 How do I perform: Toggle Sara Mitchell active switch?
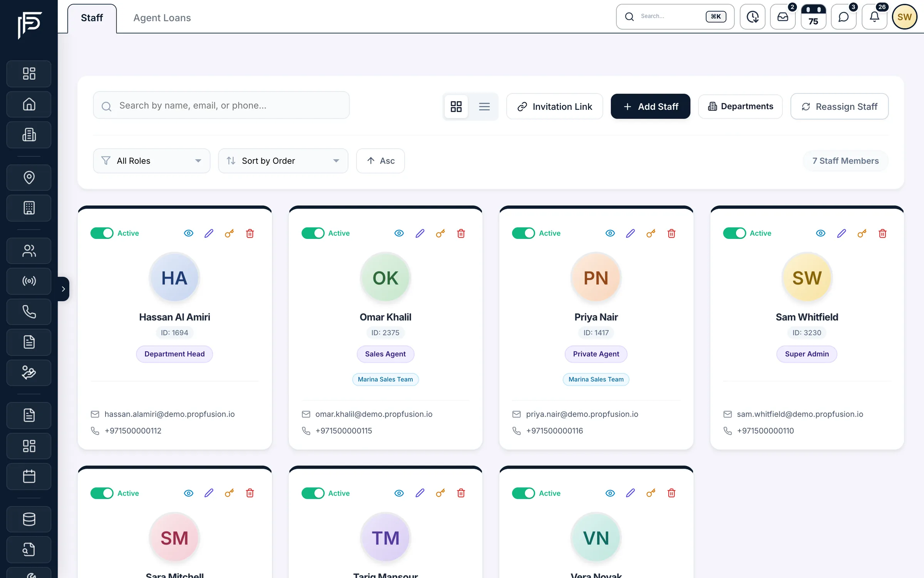pyautogui.click(x=102, y=493)
